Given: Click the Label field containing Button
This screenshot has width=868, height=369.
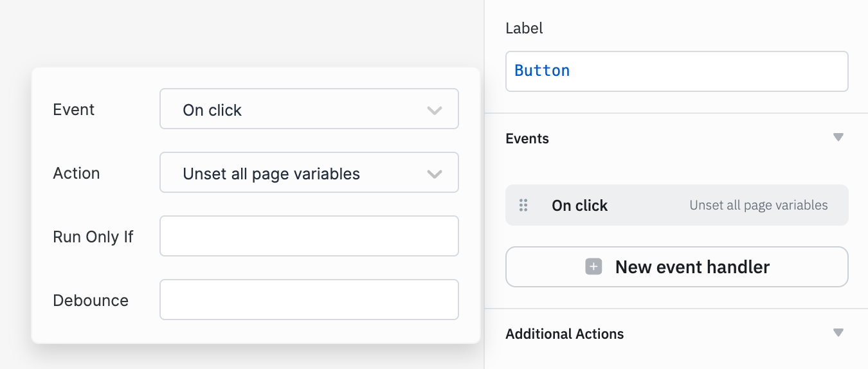Looking at the screenshot, I should [x=676, y=71].
